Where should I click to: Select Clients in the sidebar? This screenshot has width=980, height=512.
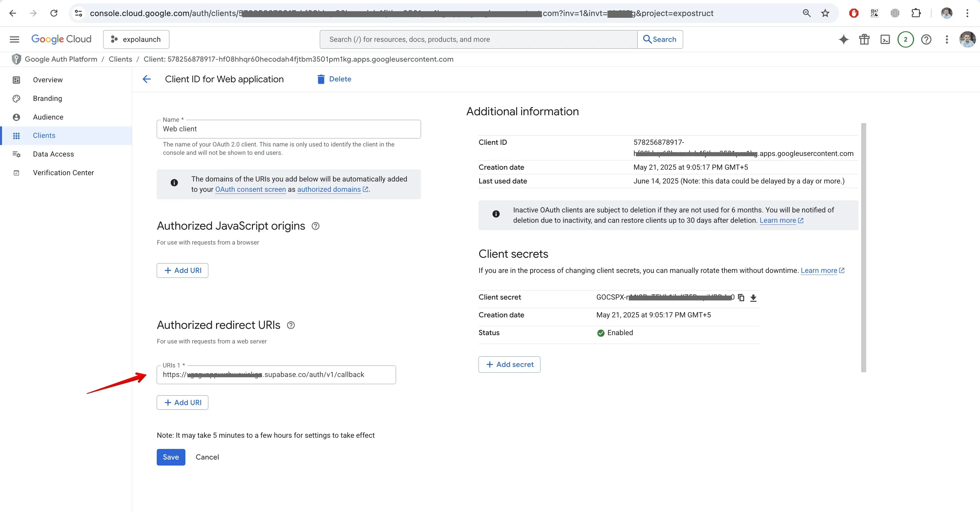click(66, 136)
